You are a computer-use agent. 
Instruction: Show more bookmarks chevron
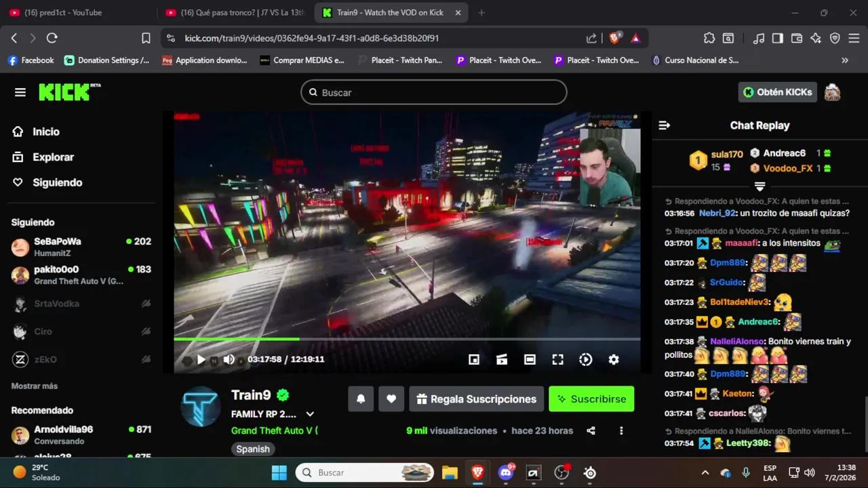(x=845, y=60)
